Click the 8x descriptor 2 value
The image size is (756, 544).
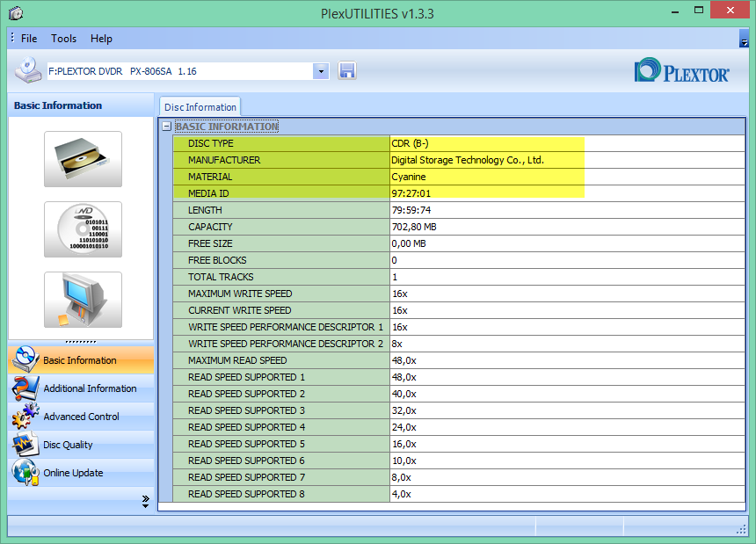click(396, 344)
